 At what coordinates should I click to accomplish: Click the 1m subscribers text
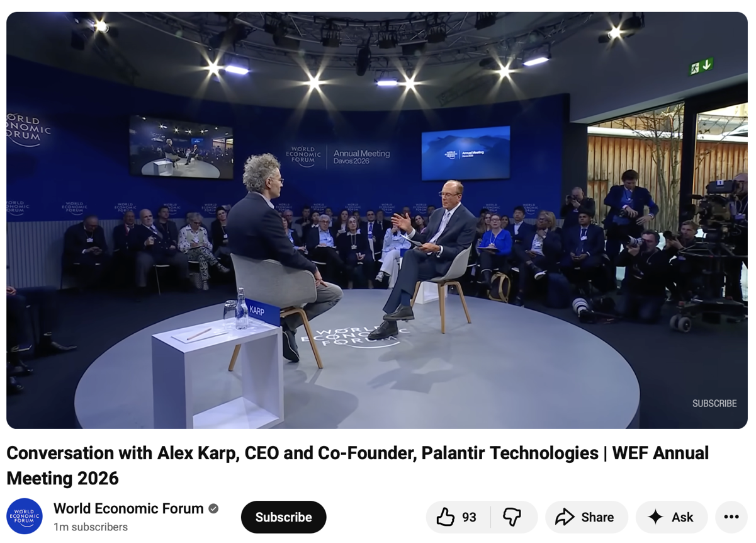click(91, 527)
